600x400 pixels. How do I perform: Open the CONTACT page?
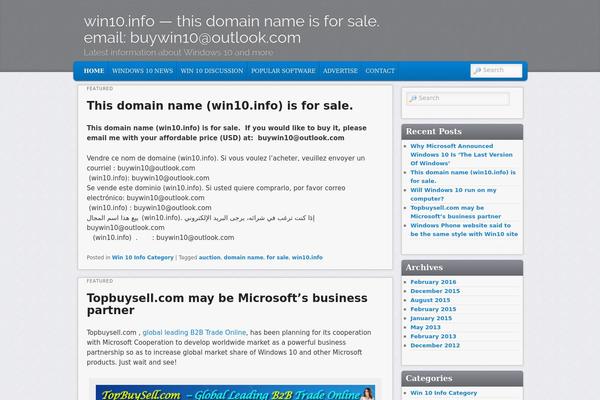coord(380,71)
